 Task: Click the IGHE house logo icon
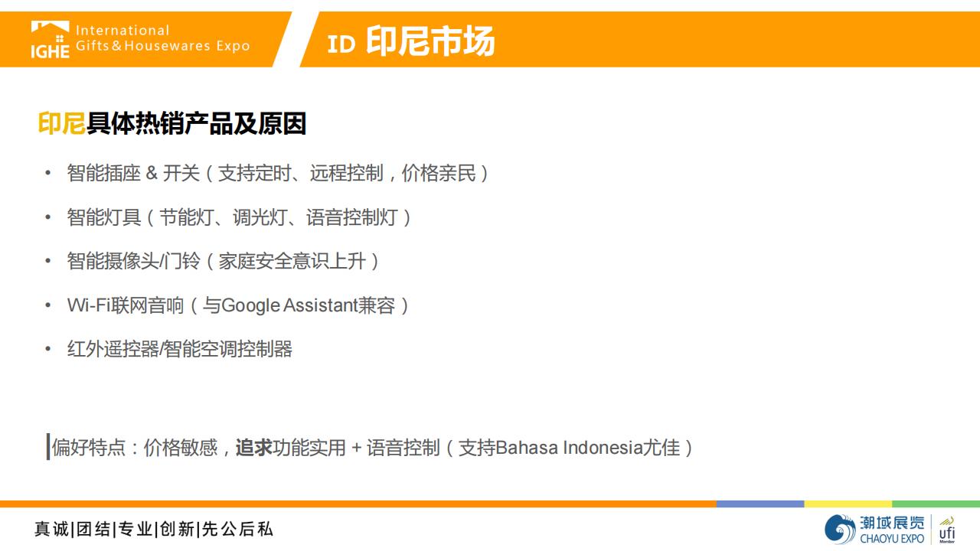click(x=50, y=39)
